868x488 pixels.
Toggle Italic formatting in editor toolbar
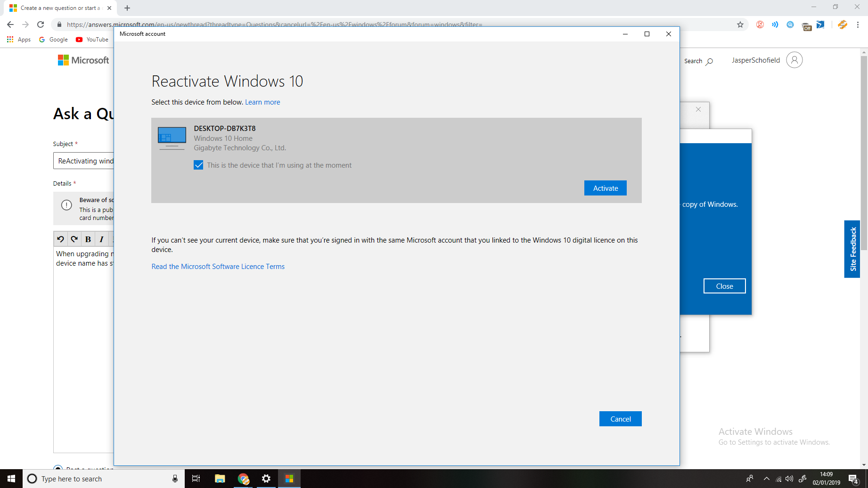click(101, 239)
